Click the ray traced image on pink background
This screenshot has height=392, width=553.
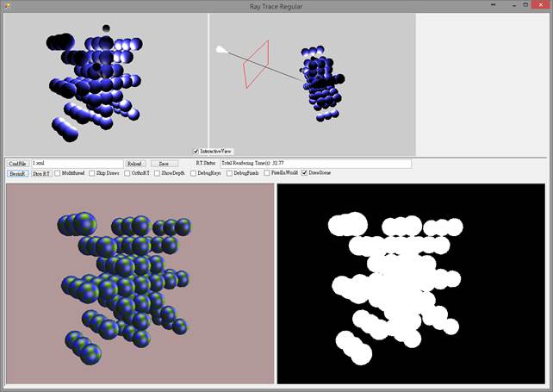click(x=140, y=283)
